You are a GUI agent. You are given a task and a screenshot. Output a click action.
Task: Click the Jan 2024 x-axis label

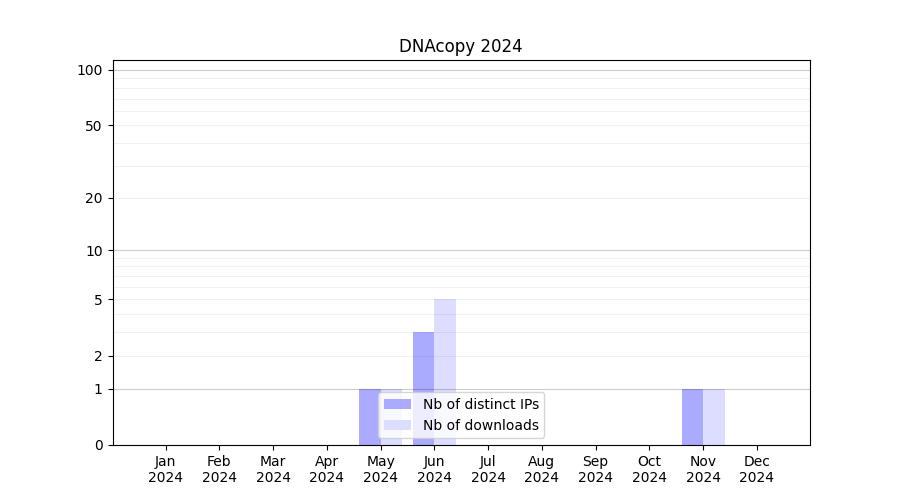point(166,469)
